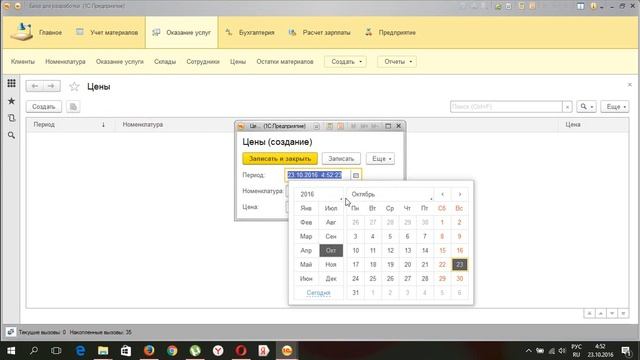Open Favorites star in left sidebar
This screenshot has width=640, height=360.
click(x=11, y=101)
